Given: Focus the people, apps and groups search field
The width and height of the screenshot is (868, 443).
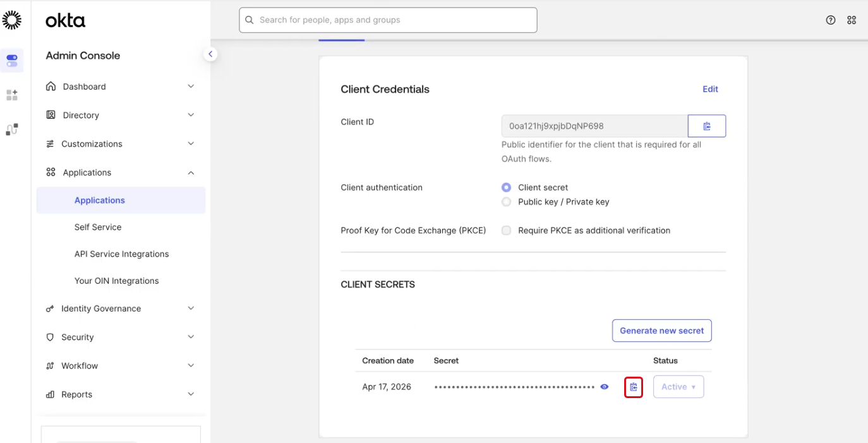Looking at the screenshot, I should coord(388,20).
